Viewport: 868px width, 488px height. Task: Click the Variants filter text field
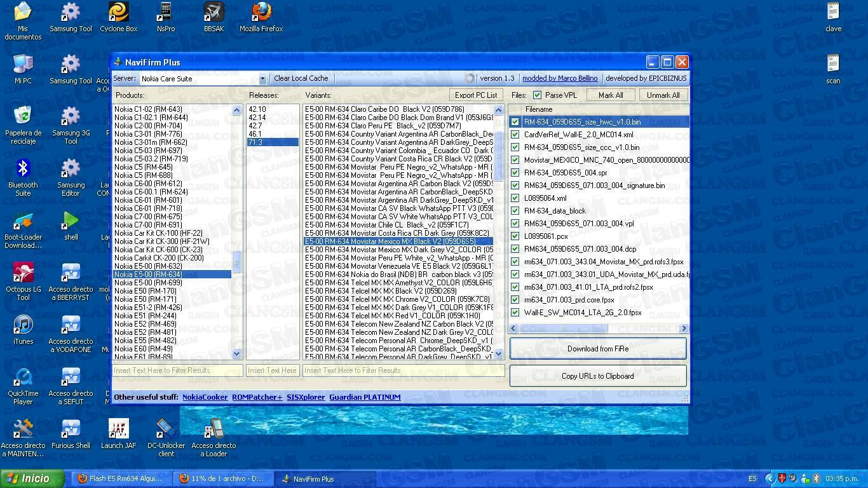coord(403,370)
